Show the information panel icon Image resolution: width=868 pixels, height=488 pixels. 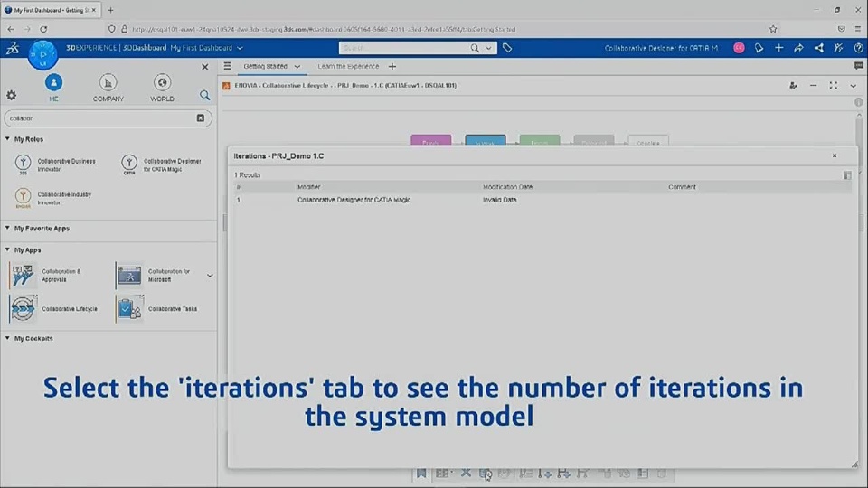click(x=858, y=102)
